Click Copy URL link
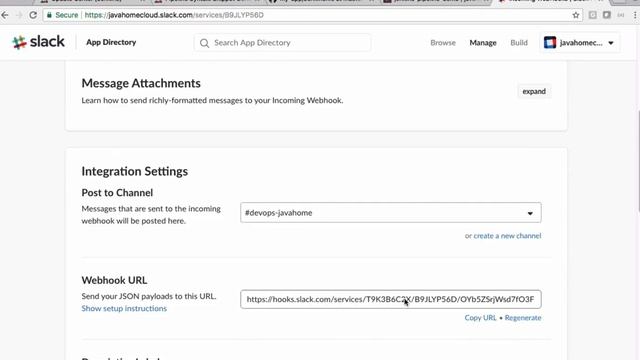This screenshot has width=640, height=360. point(480,318)
